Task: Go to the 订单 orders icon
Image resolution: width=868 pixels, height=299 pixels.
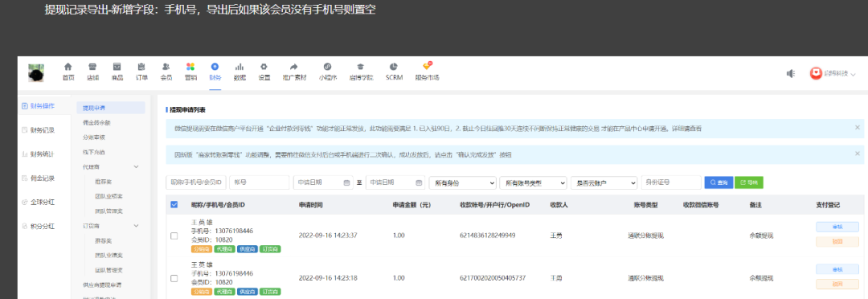Action: [x=141, y=67]
